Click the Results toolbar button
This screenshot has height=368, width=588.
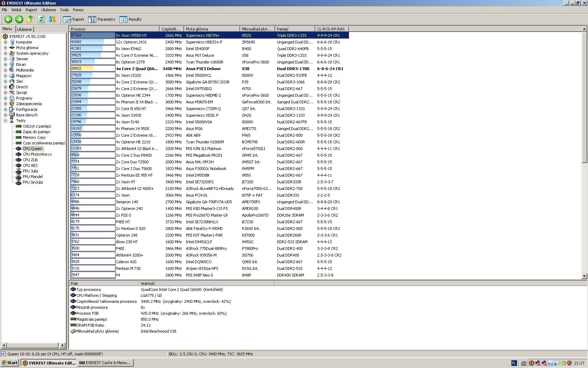point(131,20)
